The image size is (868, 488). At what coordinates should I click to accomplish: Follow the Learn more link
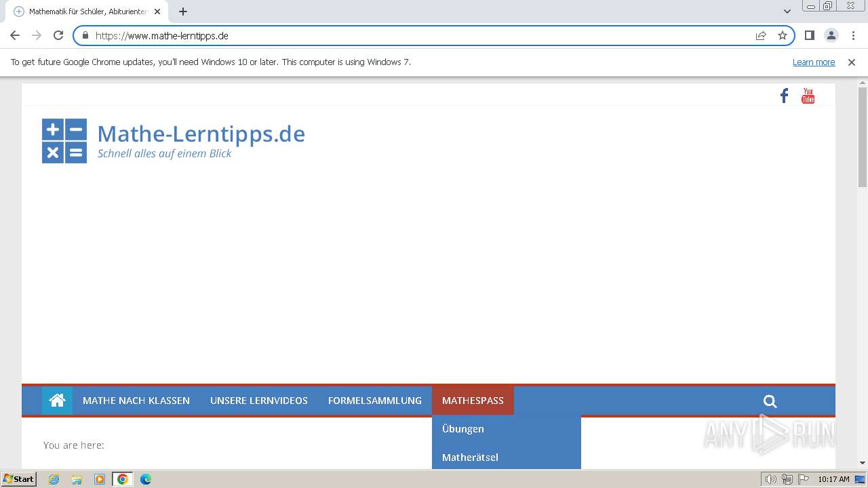814,62
